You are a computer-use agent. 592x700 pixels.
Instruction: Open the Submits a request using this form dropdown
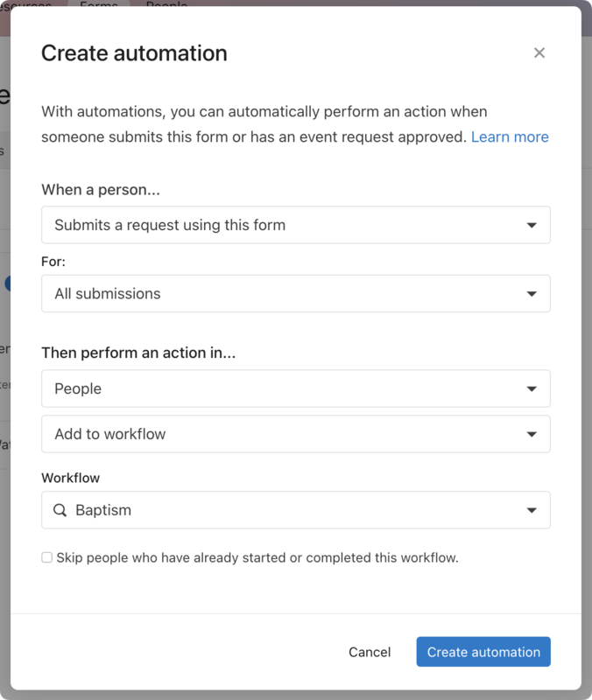[x=295, y=225]
